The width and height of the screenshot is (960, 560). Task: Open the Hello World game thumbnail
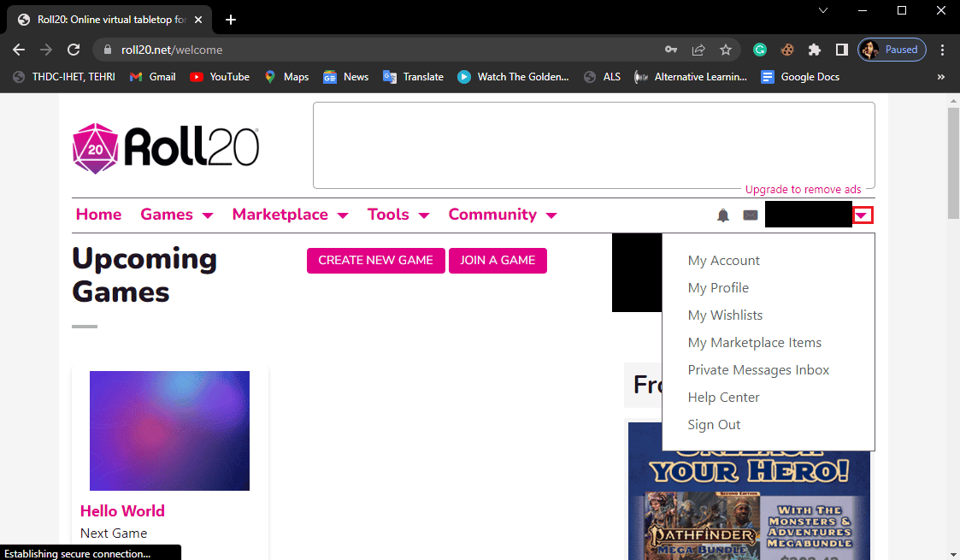[x=169, y=431]
